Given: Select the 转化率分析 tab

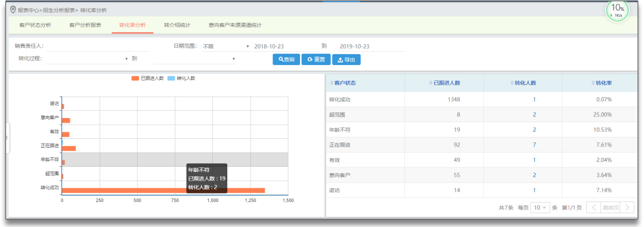Looking at the screenshot, I should [x=132, y=25].
